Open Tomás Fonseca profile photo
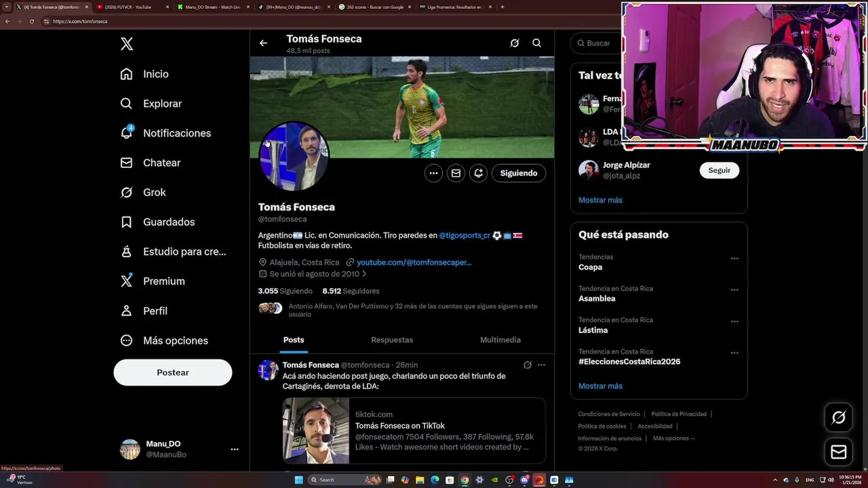This screenshot has height=488, width=868. pos(294,157)
